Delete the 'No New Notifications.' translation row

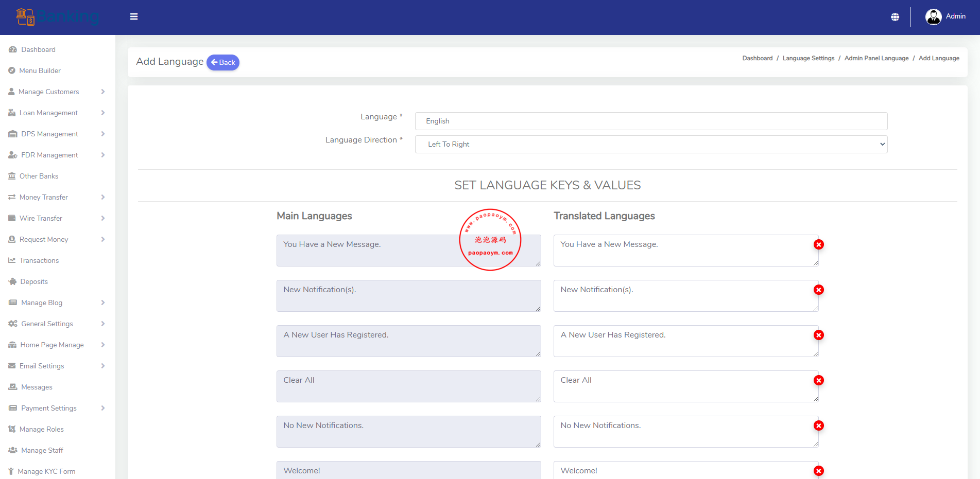pos(818,425)
